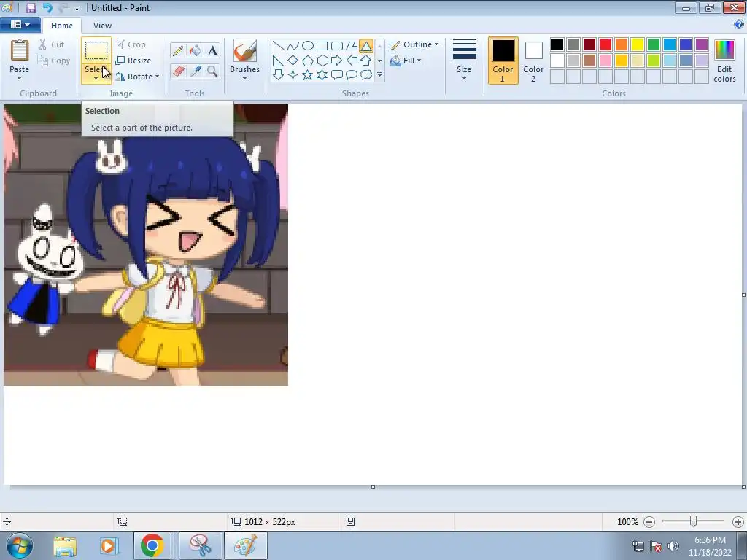The image size is (747, 560).
Task: Choose the highlighted Triangle shape
Action: pos(366,46)
